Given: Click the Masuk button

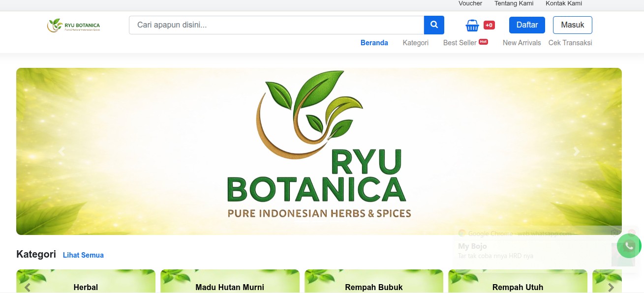Looking at the screenshot, I should [x=573, y=25].
